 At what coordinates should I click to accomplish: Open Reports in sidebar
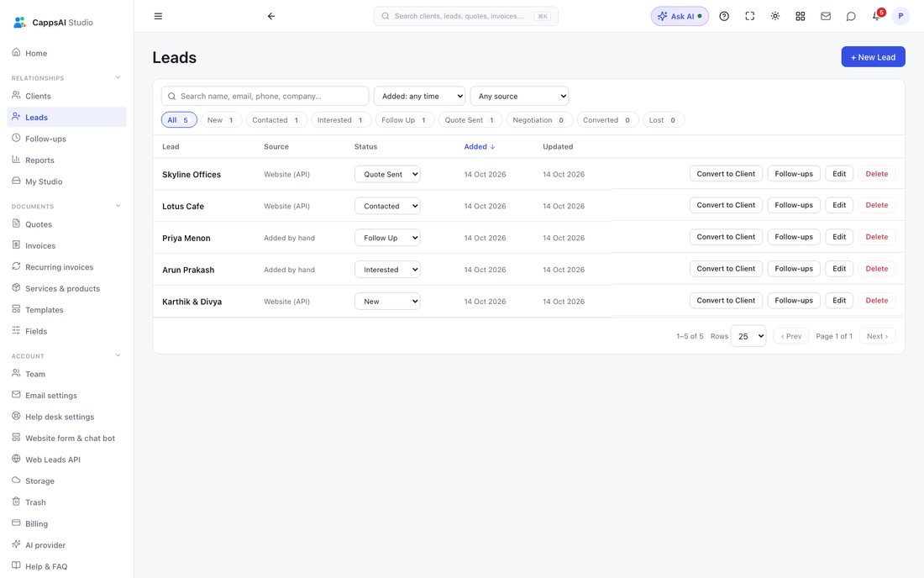pyautogui.click(x=66, y=160)
